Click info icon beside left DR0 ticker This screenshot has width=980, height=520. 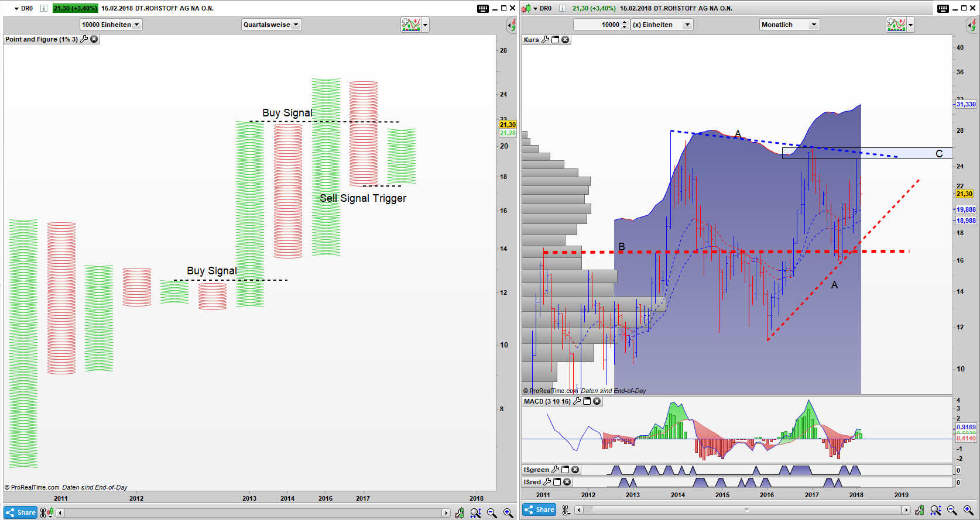click(43, 8)
